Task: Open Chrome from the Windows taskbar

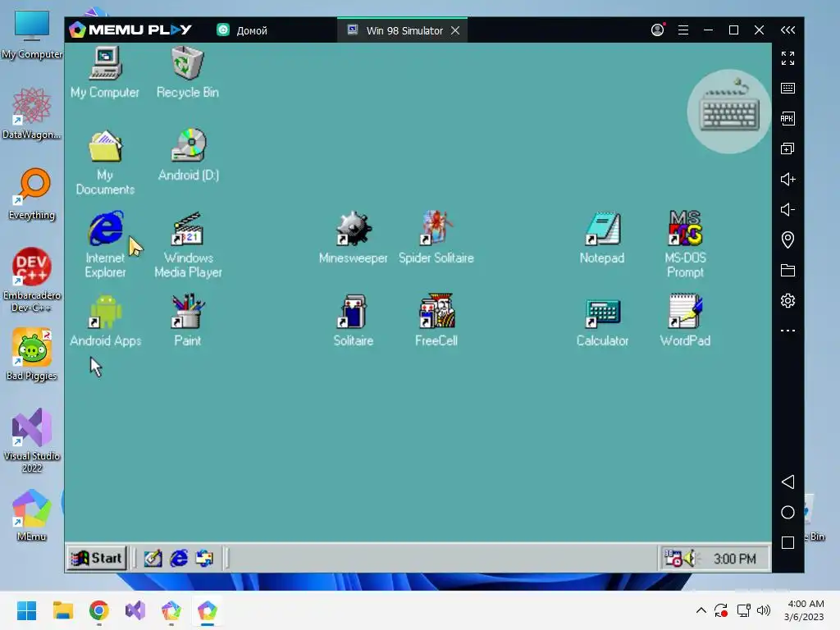Action: tap(99, 610)
